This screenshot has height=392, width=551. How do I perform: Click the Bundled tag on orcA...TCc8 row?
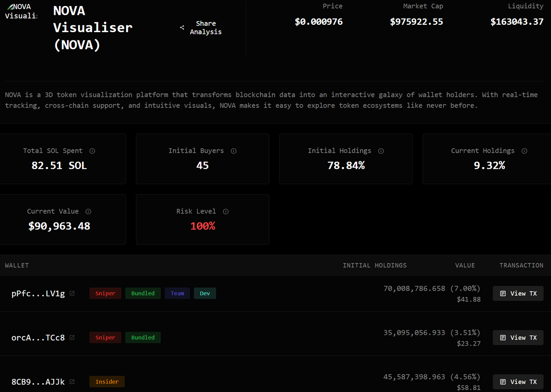click(143, 337)
